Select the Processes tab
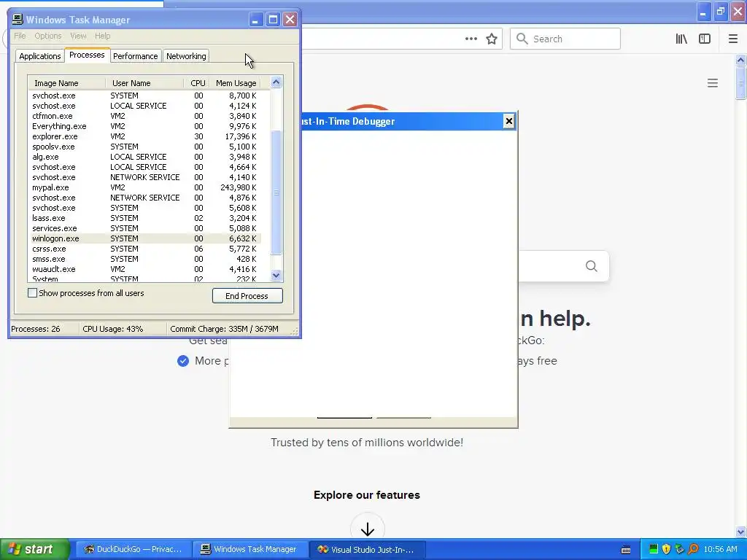 pyautogui.click(x=88, y=55)
